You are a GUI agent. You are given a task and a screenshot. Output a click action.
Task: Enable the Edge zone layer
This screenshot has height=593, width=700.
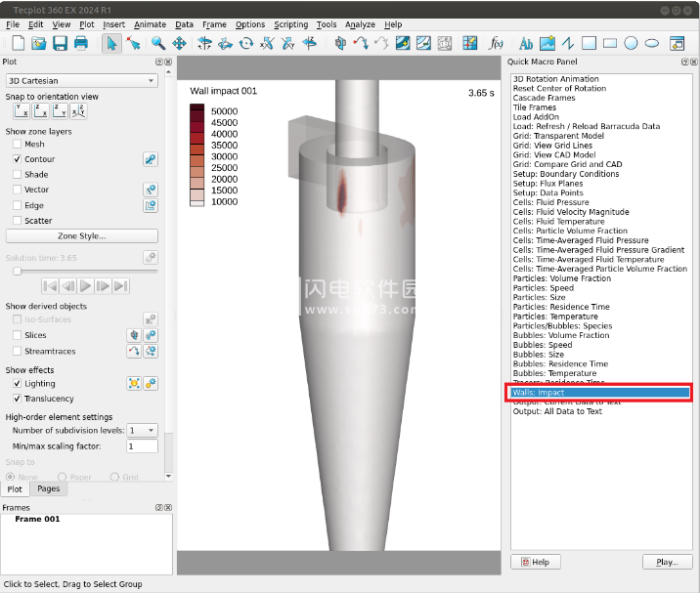point(17,206)
